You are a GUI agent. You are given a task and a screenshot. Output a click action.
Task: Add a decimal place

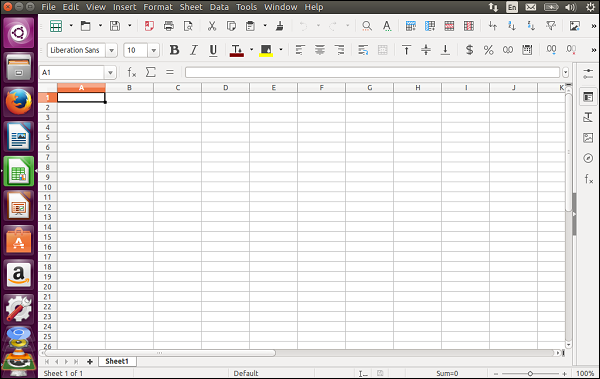[551, 50]
